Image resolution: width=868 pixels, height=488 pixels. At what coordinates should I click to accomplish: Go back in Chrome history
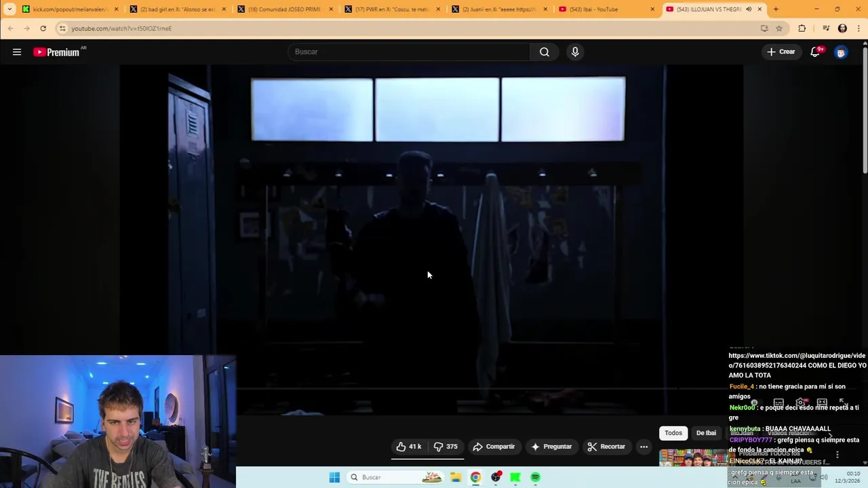coord(10,28)
